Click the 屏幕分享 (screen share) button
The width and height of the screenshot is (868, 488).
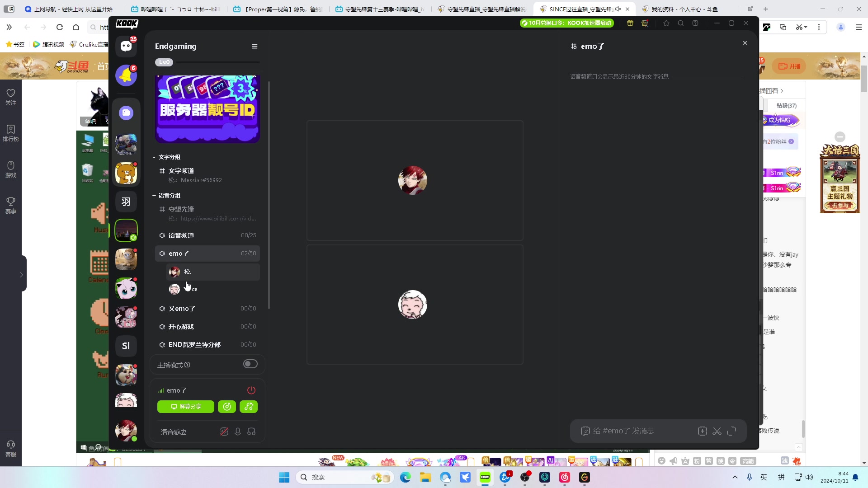tap(186, 406)
